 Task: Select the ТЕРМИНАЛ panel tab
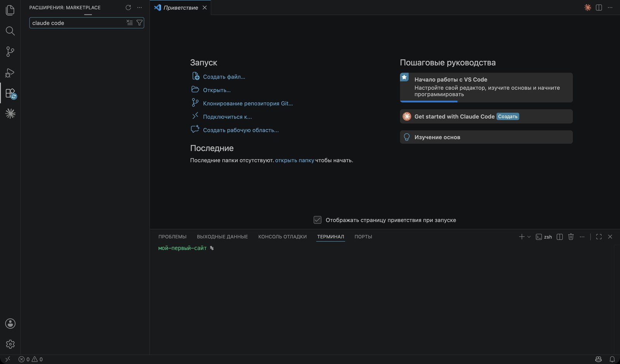tap(331, 237)
